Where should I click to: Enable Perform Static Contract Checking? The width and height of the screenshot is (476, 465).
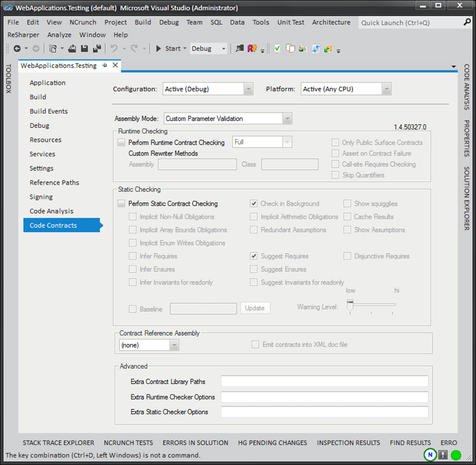(122, 203)
